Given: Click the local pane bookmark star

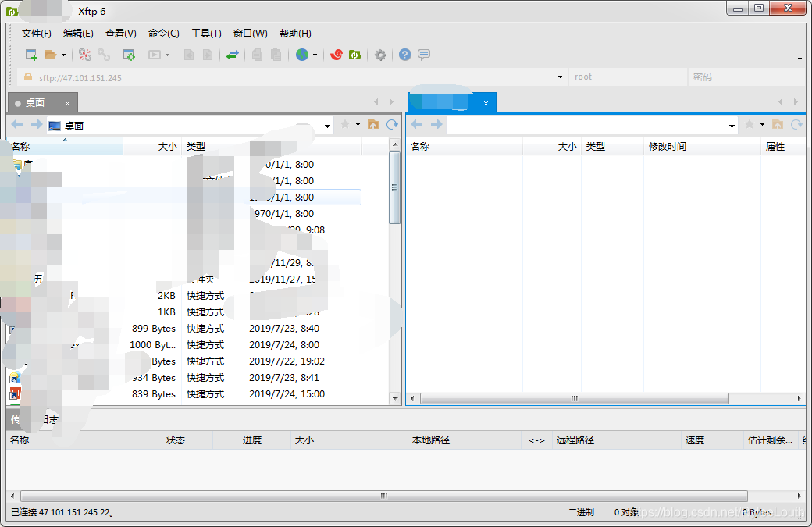Looking at the screenshot, I should coord(345,124).
